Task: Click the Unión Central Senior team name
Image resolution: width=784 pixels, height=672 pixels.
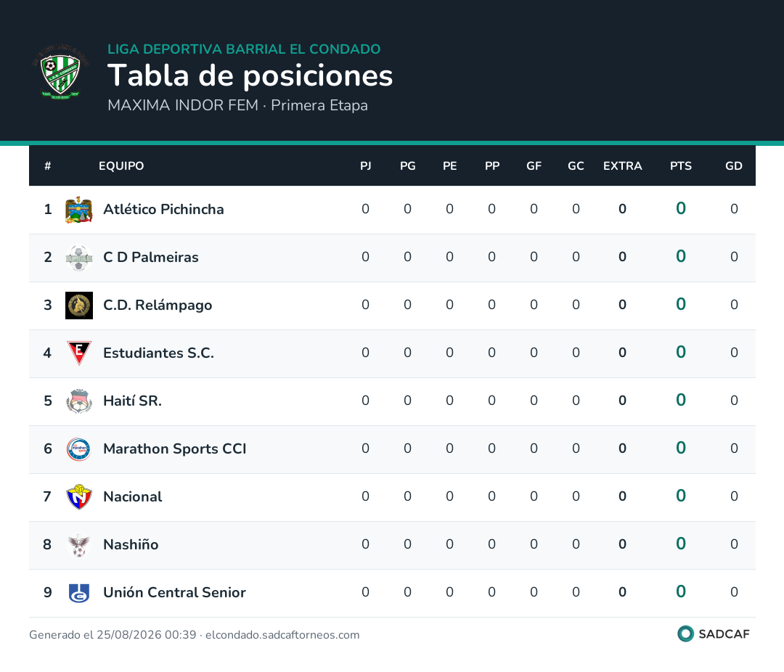Action: tap(174, 592)
